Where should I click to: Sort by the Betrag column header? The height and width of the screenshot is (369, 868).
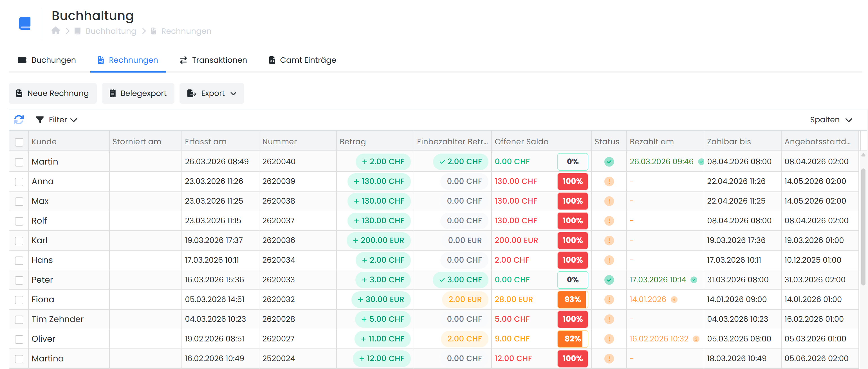point(353,141)
